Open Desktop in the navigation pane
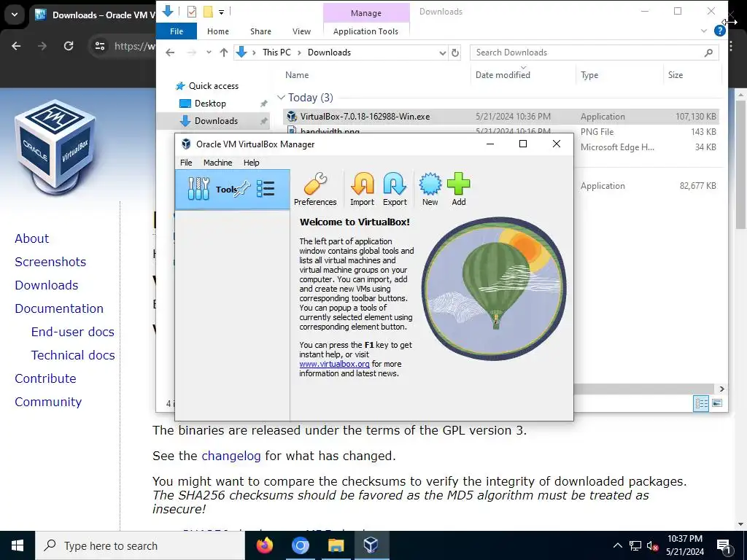The width and height of the screenshot is (747, 560). pos(210,104)
